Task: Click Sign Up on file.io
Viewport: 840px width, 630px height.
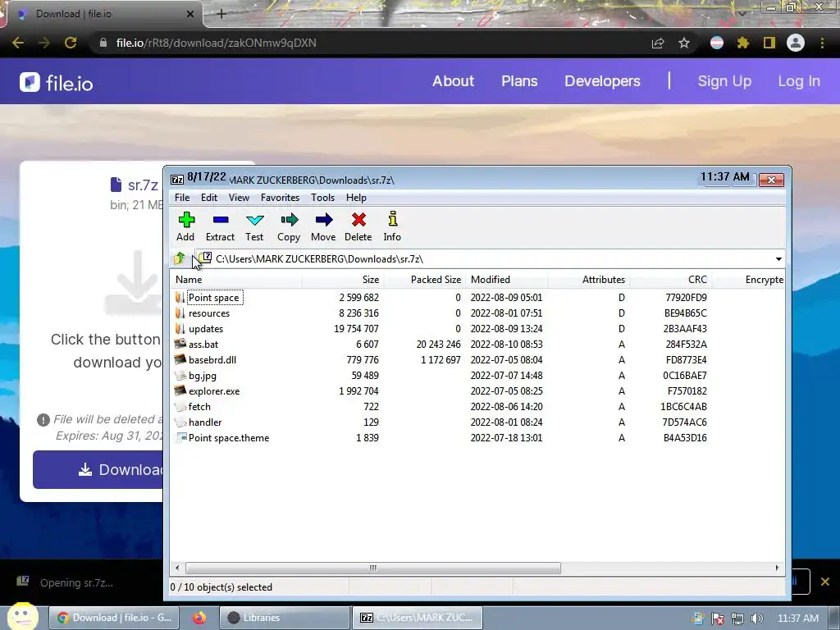Action: (724, 81)
